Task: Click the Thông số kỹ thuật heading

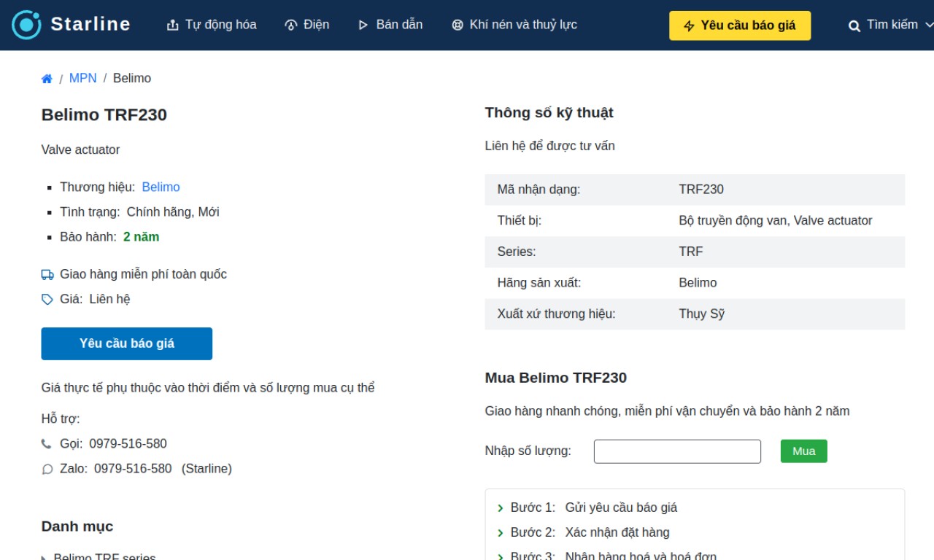Action: pyautogui.click(x=549, y=113)
